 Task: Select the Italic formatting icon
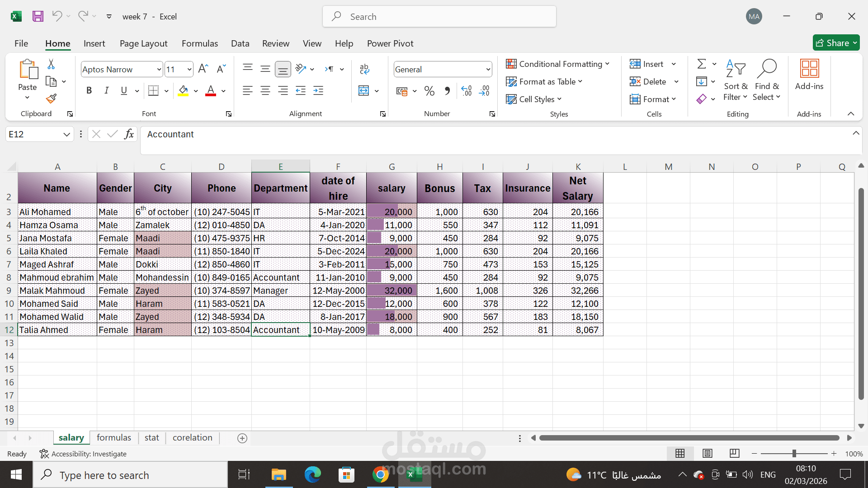tap(106, 90)
